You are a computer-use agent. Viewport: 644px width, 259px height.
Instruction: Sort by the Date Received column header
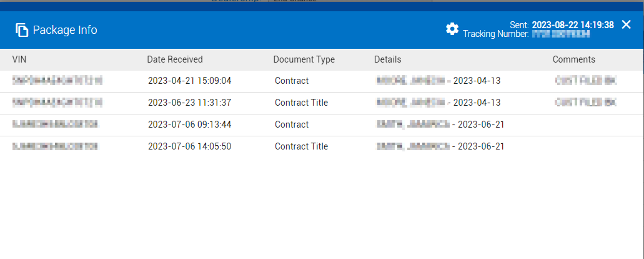(175, 59)
